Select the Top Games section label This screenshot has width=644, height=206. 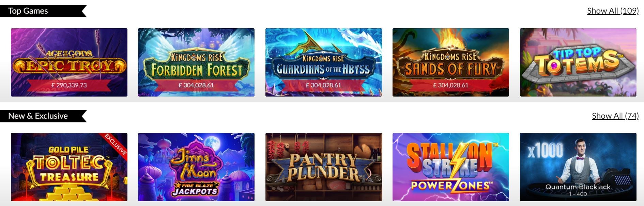28,11
